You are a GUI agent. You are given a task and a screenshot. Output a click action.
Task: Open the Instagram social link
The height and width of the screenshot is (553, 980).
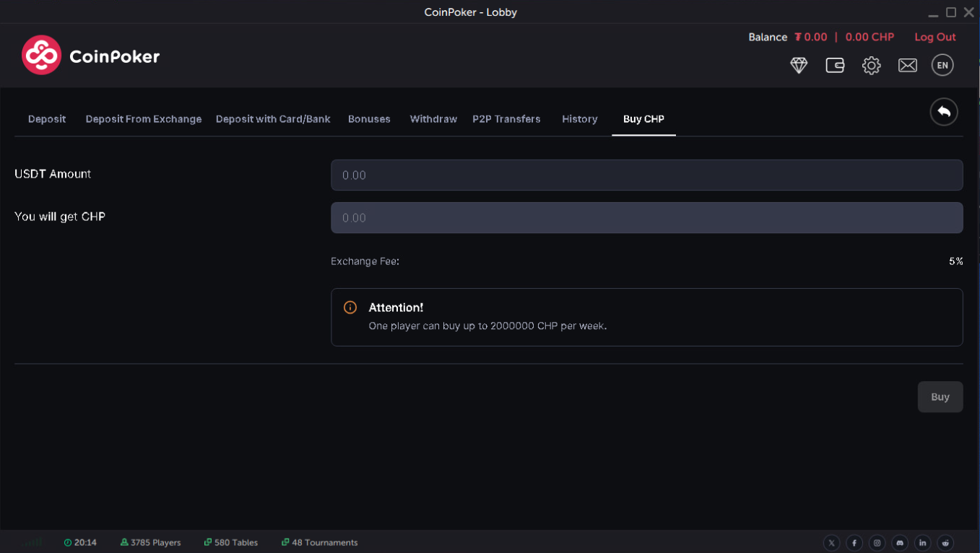(x=877, y=543)
